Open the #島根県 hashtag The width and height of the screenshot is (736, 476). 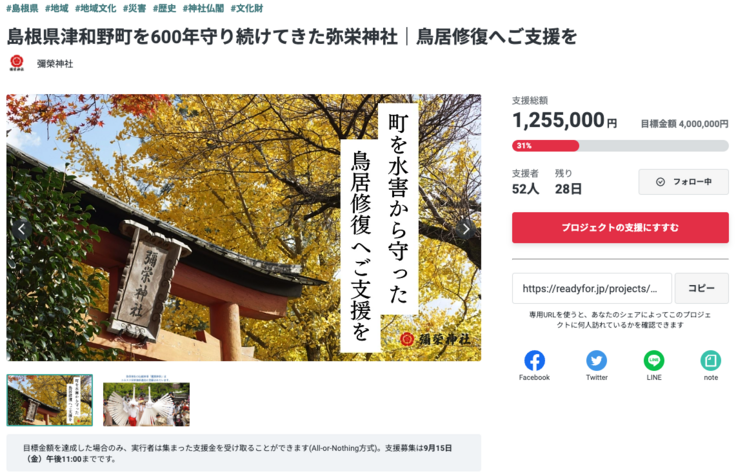[x=22, y=8]
